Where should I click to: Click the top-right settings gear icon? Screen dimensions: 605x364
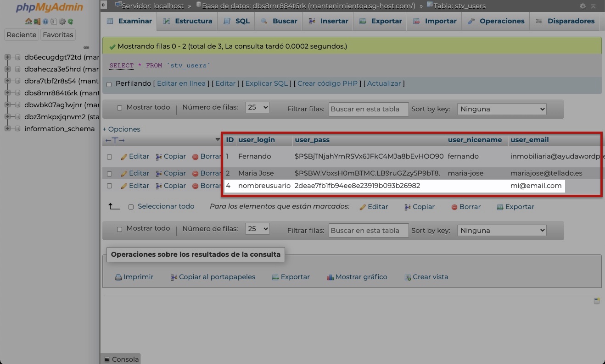582,6
